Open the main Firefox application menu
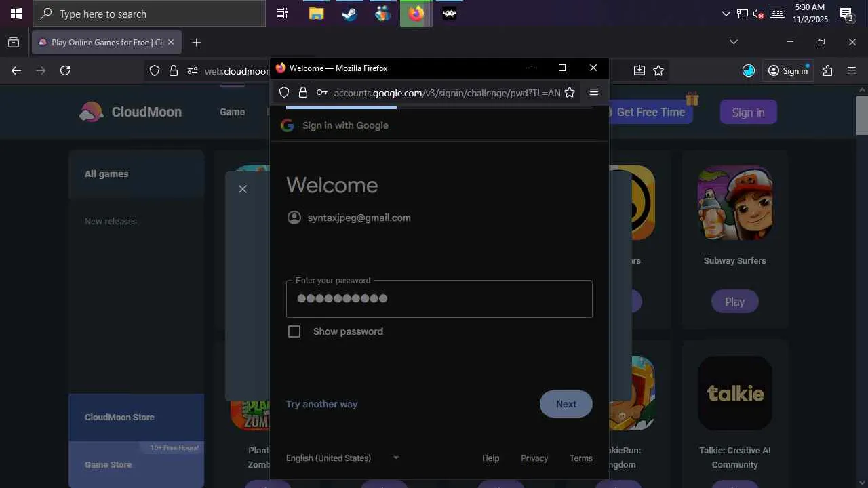The image size is (868, 488). click(x=852, y=70)
